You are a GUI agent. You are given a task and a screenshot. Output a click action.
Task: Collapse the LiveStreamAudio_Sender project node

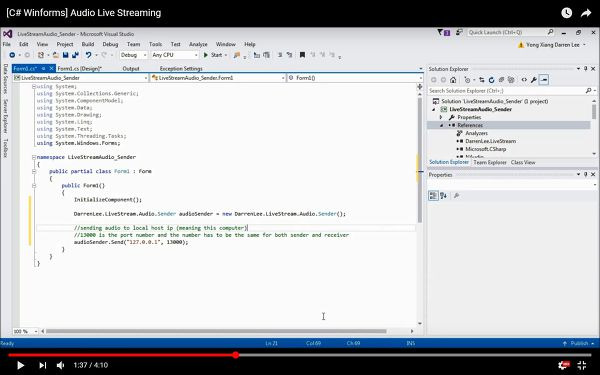coord(434,109)
